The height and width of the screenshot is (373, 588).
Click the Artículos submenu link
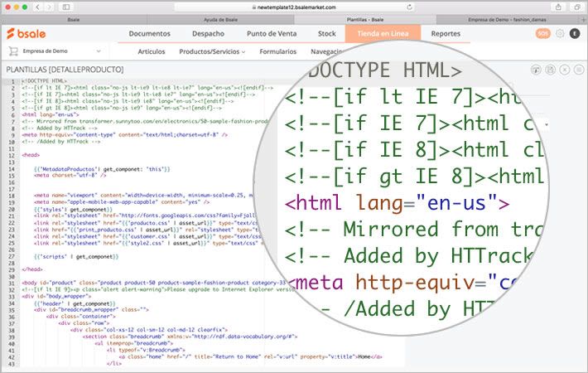[x=151, y=51]
